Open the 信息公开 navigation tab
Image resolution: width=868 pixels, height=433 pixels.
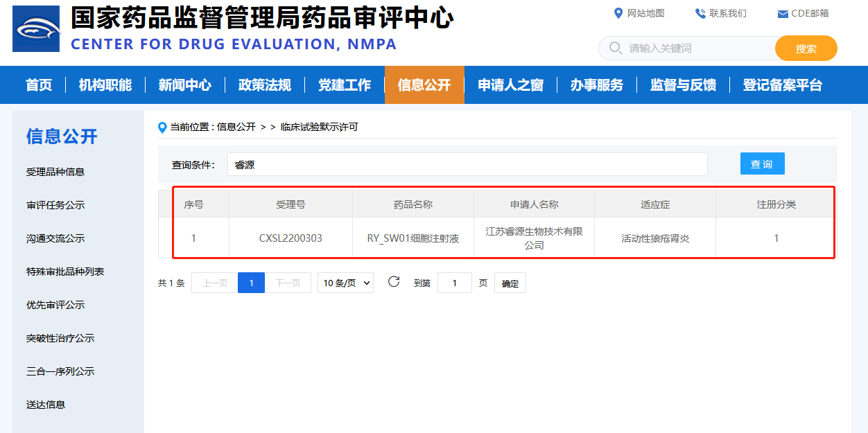click(x=424, y=85)
